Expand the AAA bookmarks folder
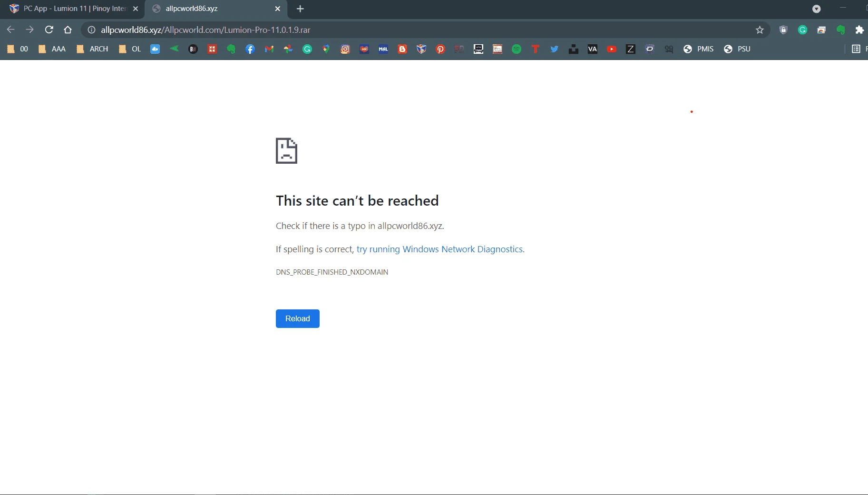The width and height of the screenshot is (868, 495). point(52,49)
